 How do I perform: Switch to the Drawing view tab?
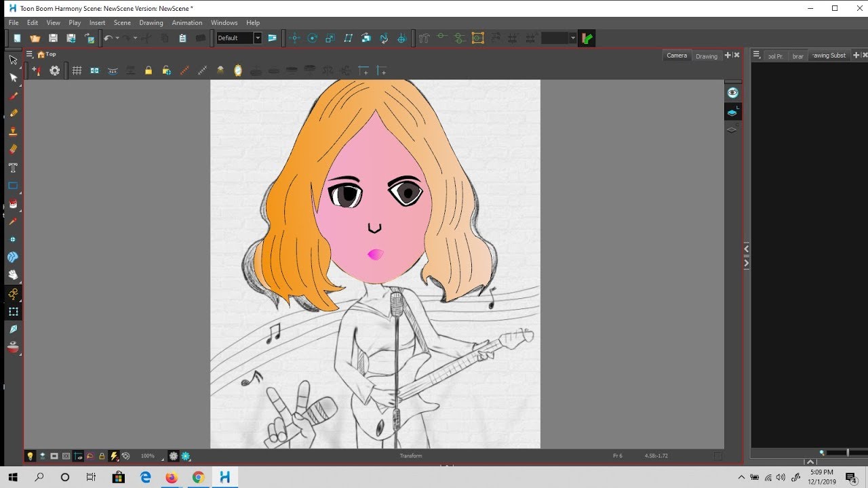click(707, 56)
